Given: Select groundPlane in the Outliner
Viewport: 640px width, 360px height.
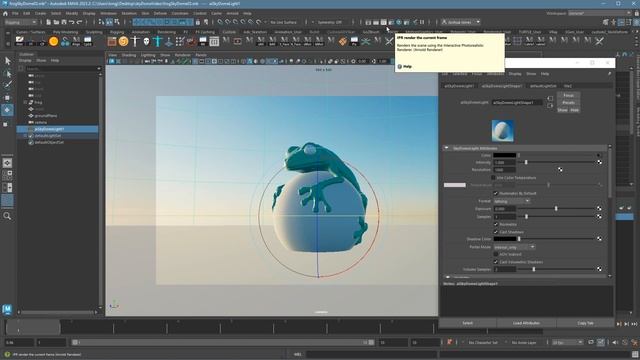Looking at the screenshot, I should [x=46, y=116].
